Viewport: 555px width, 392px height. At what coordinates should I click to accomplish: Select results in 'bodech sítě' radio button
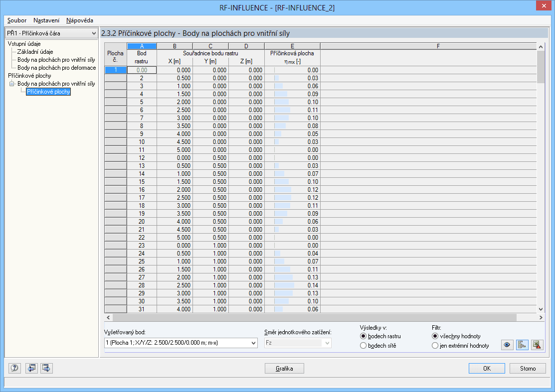363,346
